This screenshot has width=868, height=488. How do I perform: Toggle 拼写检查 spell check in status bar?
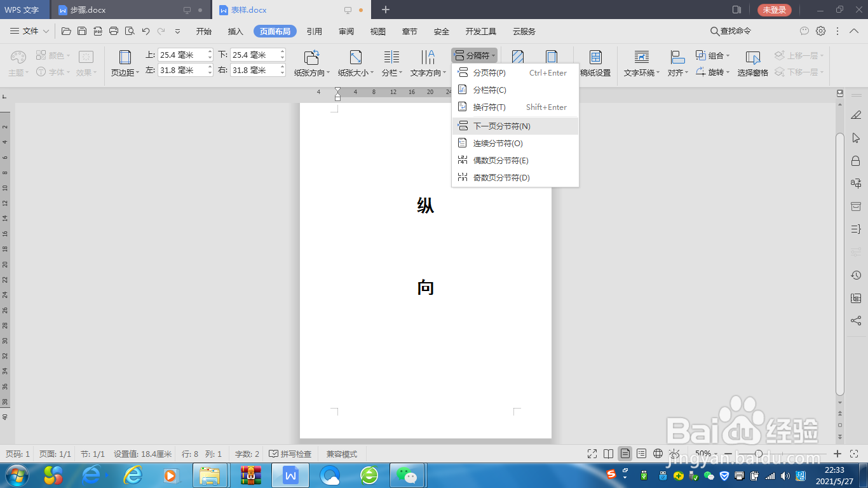click(x=290, y=454)
